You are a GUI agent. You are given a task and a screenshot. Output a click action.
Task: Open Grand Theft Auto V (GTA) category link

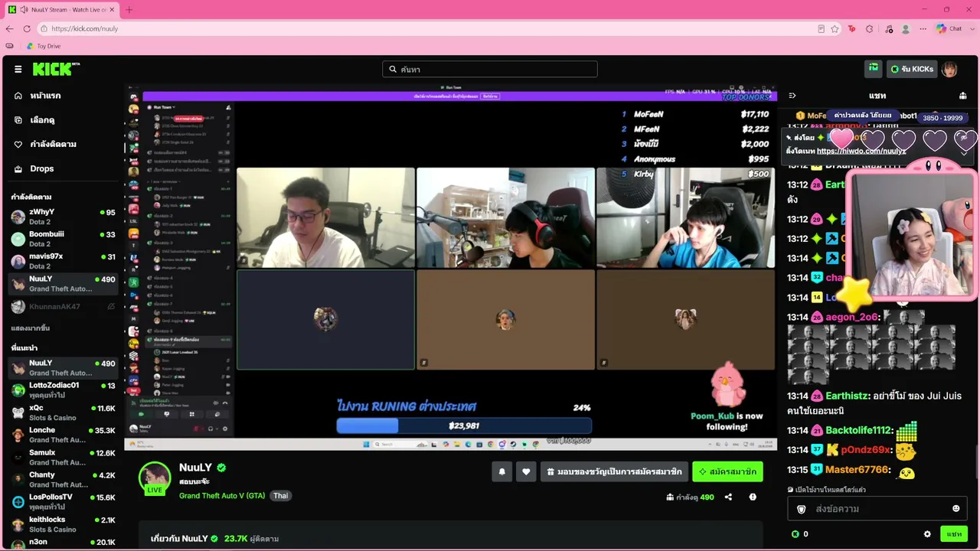tap(222, 496)
